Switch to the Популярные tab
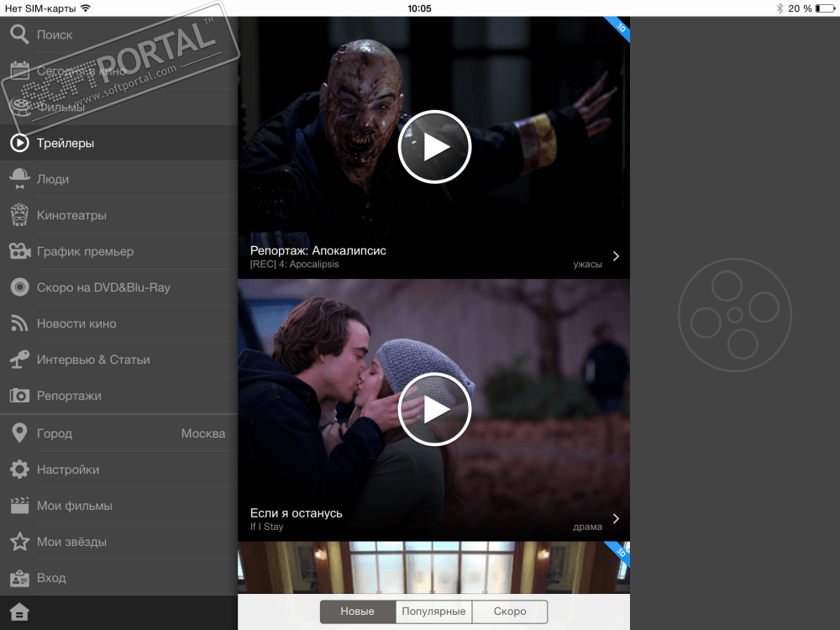Image resolution: width=840 pixels, height=630 pixels. point(434,612)
